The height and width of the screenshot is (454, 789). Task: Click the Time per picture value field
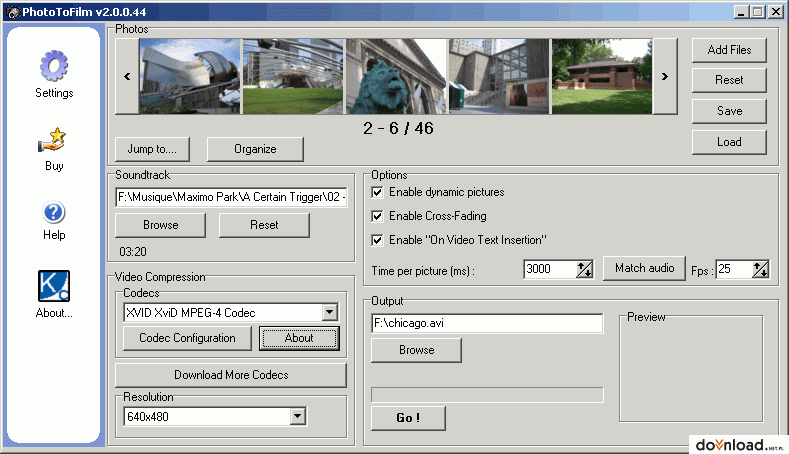pyautogui.click(x=550, y=269)
